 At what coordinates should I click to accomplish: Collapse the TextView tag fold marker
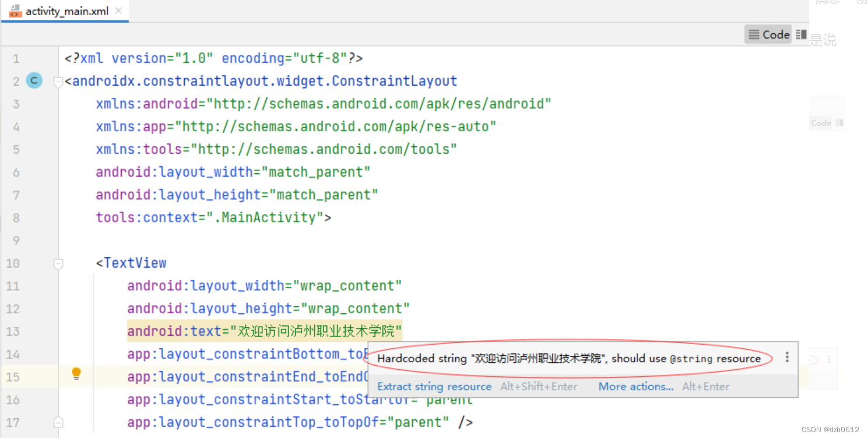(58, 264)
